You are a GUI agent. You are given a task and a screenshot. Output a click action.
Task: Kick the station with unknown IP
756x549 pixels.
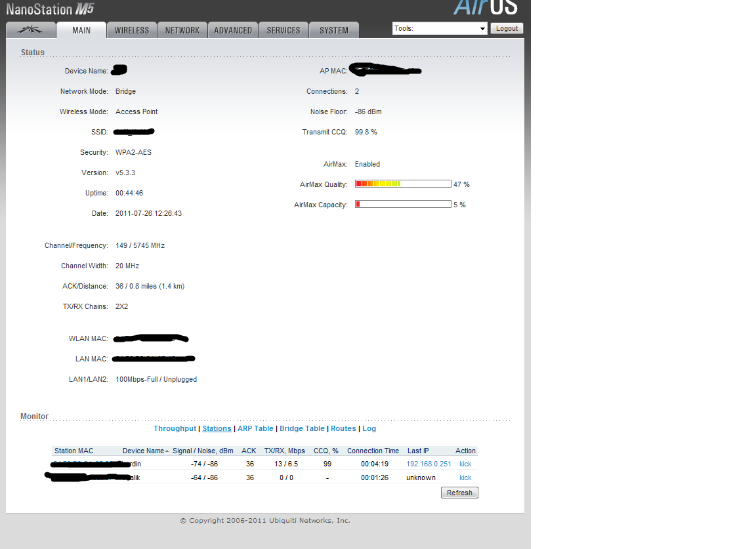[x=465, y=478]
